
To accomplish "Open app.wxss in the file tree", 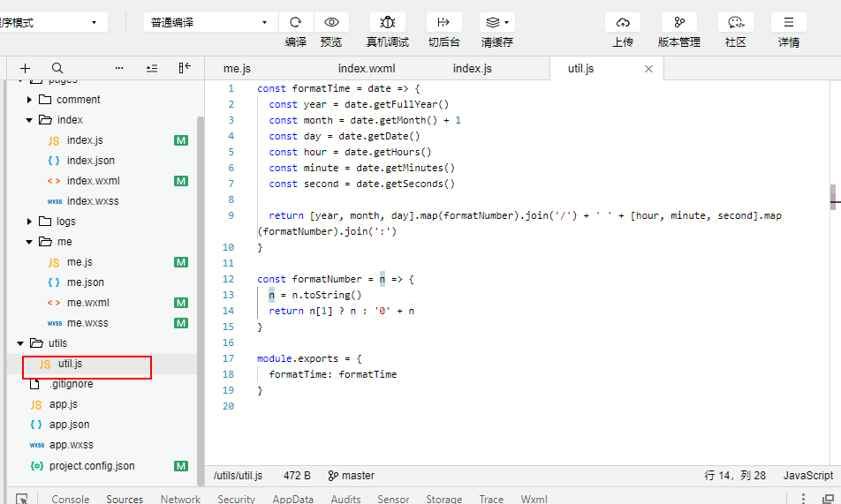I will (x=72, y=445).
